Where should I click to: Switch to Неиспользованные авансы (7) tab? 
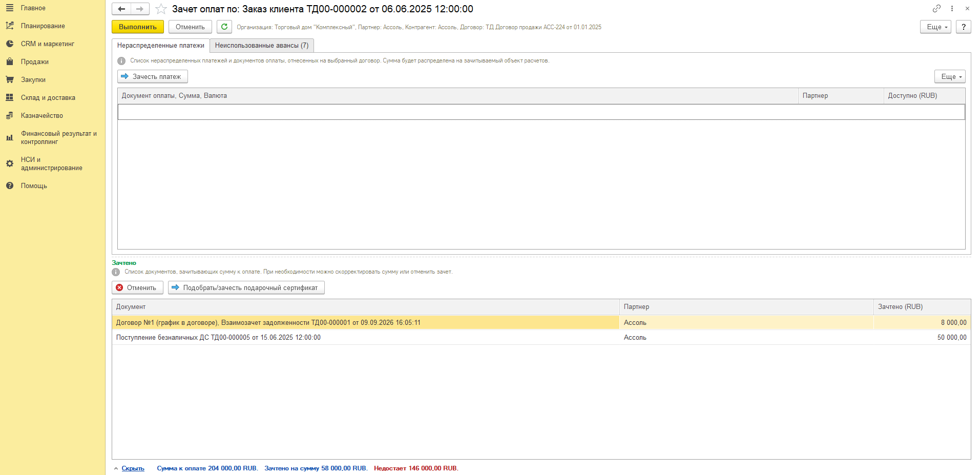262,45
